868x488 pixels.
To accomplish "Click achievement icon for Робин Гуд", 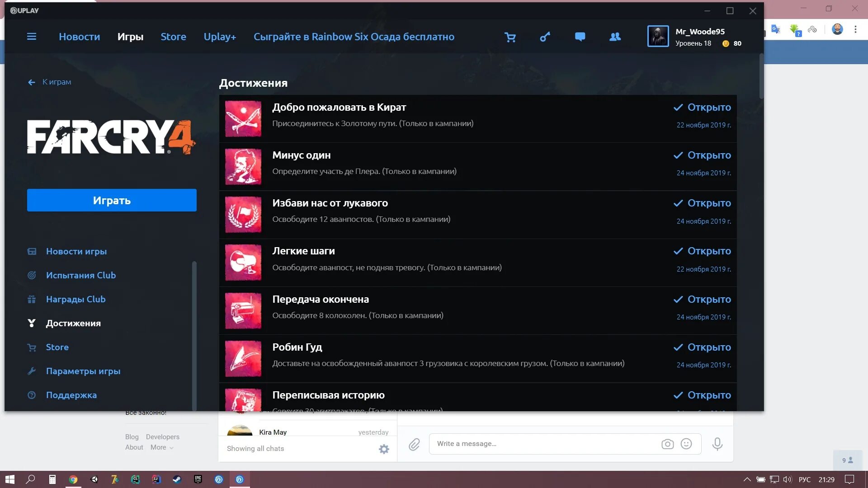I will click(243, 359).
